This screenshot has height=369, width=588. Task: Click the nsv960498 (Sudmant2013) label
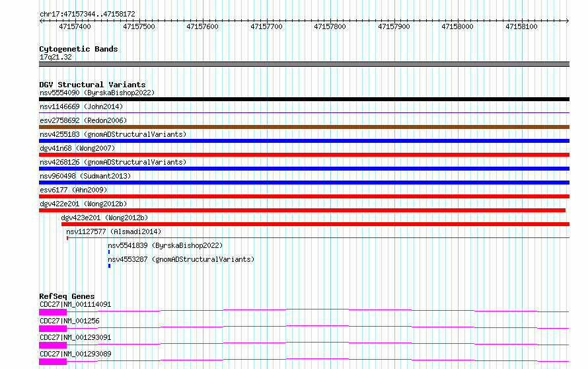(85, 176)
